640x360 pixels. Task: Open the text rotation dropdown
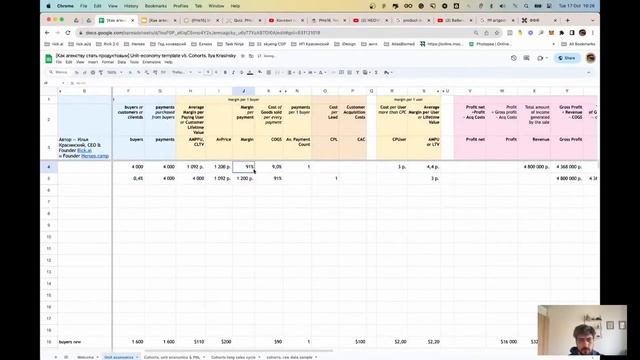point(322,72)
